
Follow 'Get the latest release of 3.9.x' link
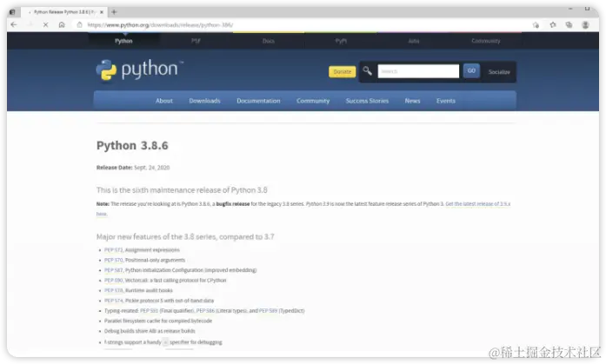477,204
